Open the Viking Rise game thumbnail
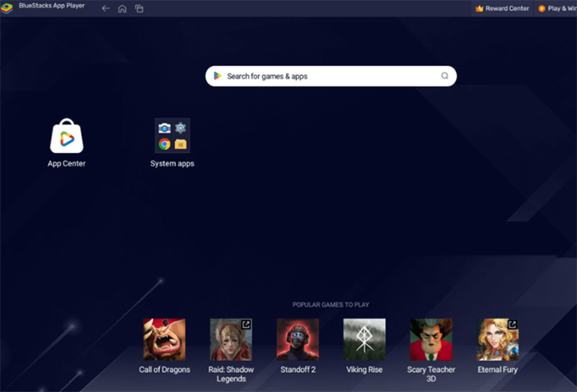577x392 pixels. tap(364, 339)
